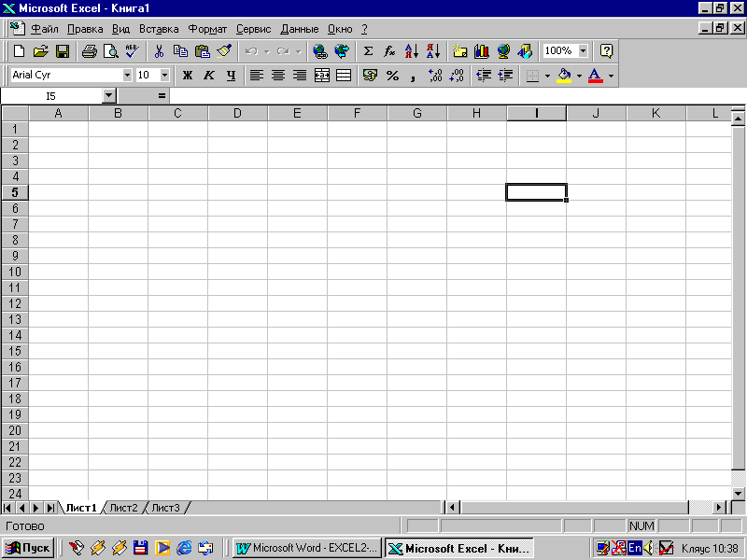
Task: Open Internet Explorer quick launch icon
Action: point(184,548)
